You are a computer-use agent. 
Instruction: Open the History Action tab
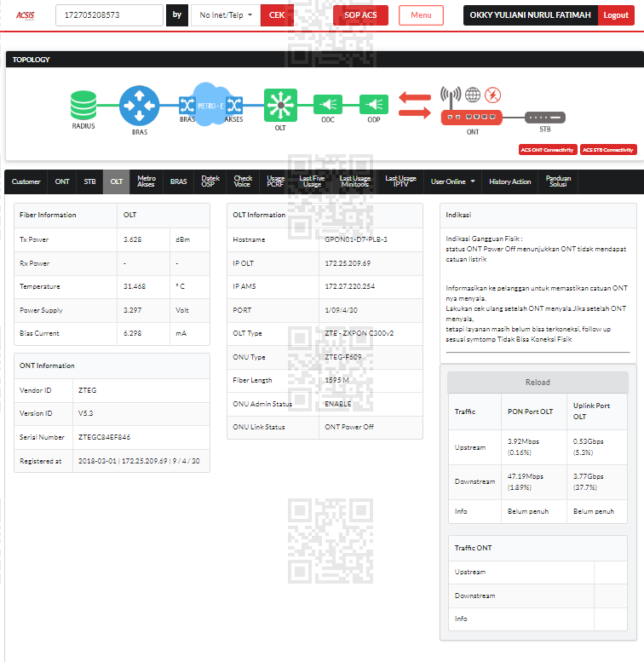[x=509, y=181]
